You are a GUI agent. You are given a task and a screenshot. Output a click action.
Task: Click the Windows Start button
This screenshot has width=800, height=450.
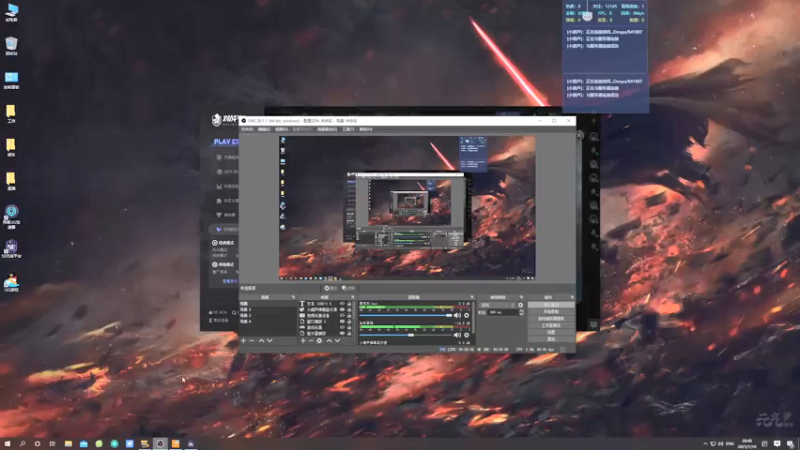coord(7,444)
